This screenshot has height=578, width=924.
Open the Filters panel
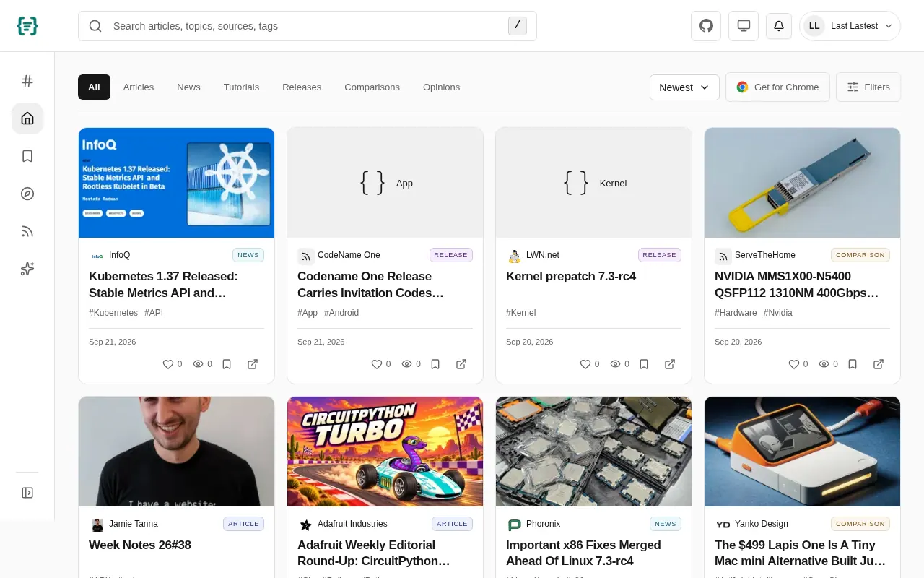pos(868,87)
